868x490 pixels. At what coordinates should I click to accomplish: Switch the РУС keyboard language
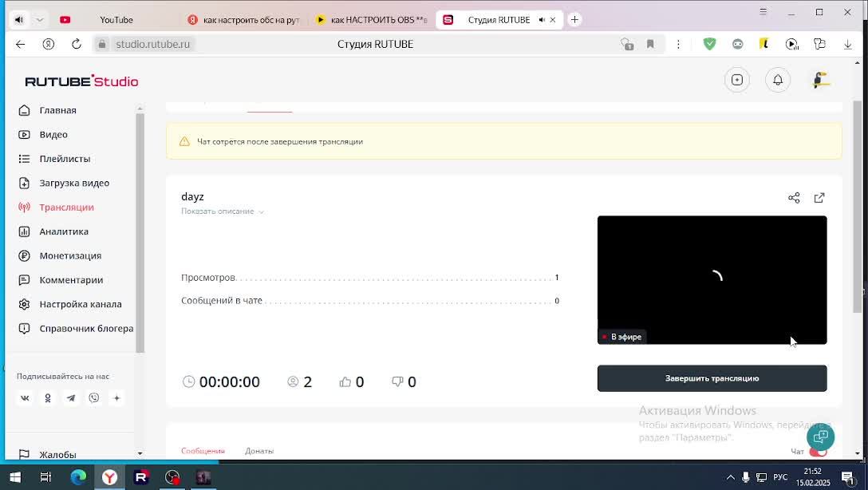click(x=780, y=477)
